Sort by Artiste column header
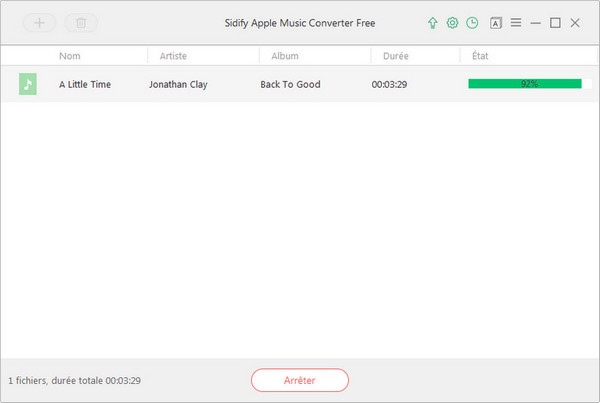The height and width of the screenshot is (403, 600). pos(172,56)
